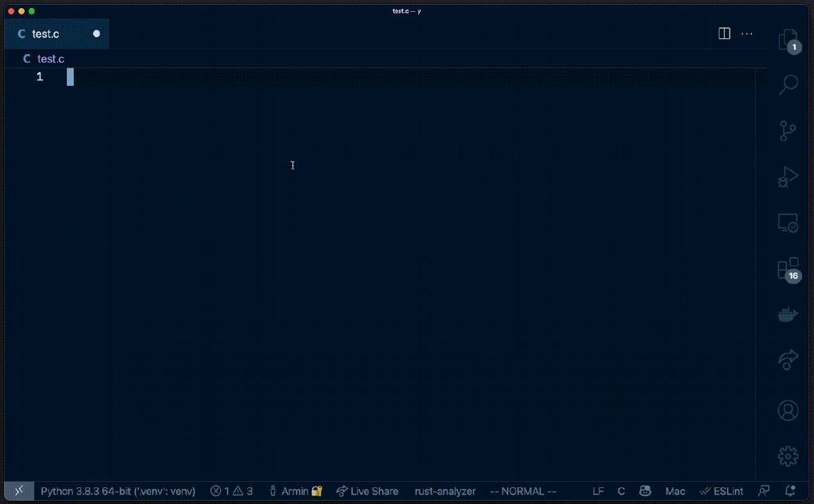This screenshot has width=814, height=504.
Task: Open the Accounts menu
Action: point(788,410)
